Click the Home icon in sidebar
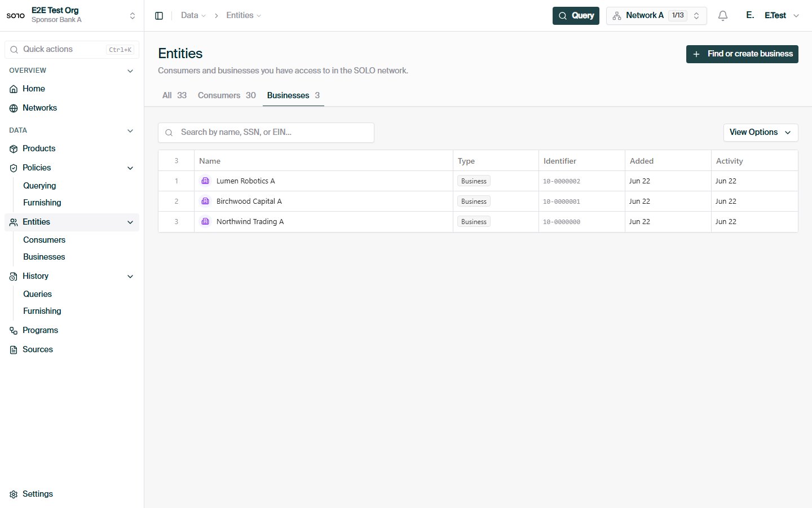 (x=14, y=89)
